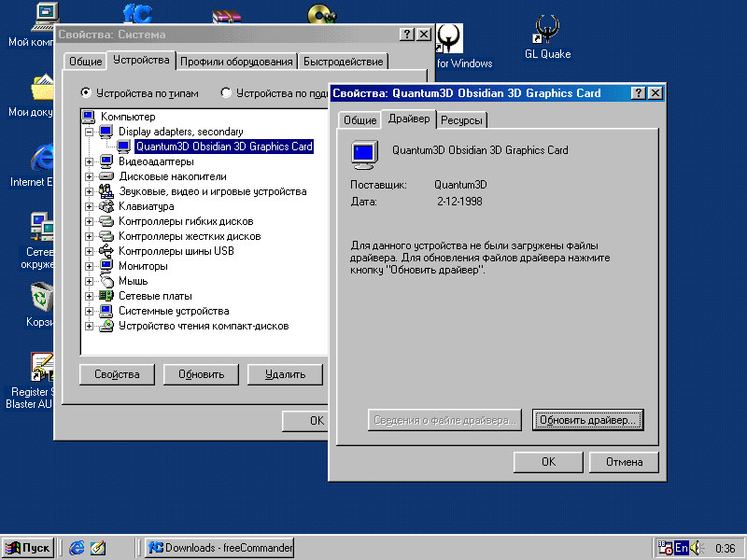Open the Общие tab in System properties window

(x=85, y=62)
